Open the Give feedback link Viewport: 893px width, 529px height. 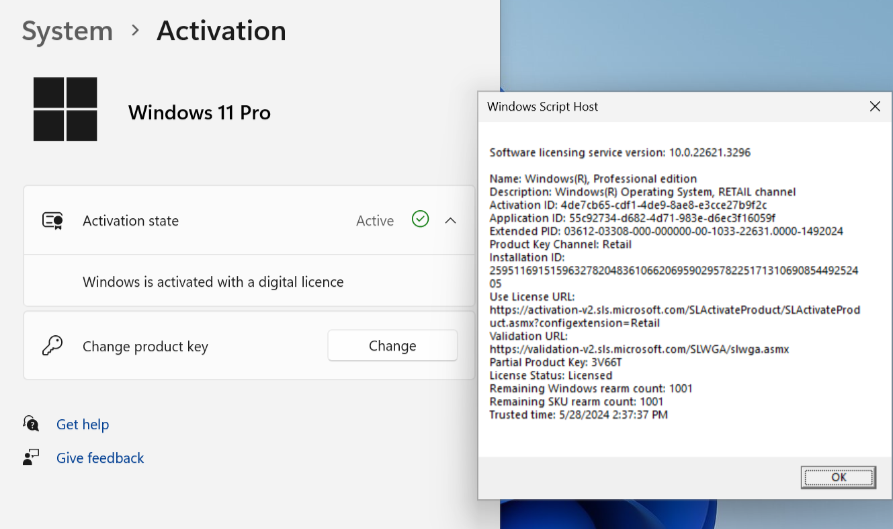tap(100, 458)
